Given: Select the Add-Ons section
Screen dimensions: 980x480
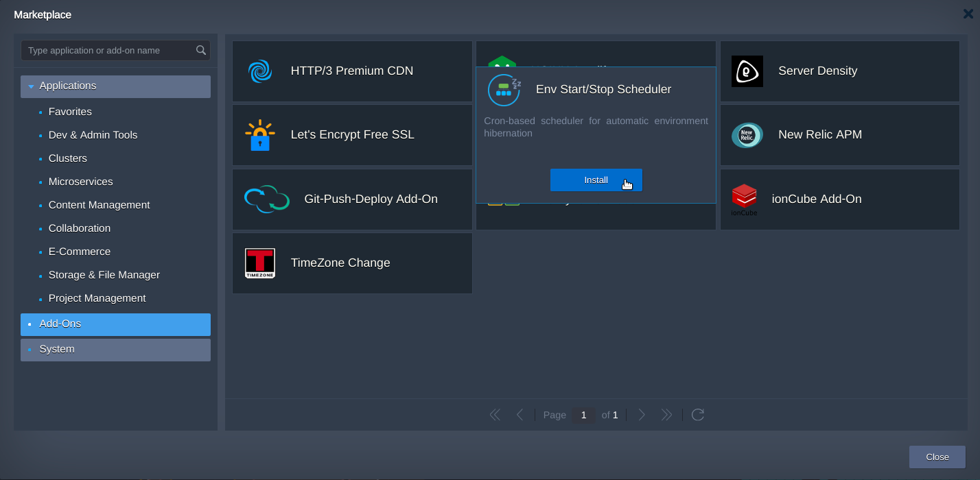Looking at the screenshot, I should [x=115, y=324].
